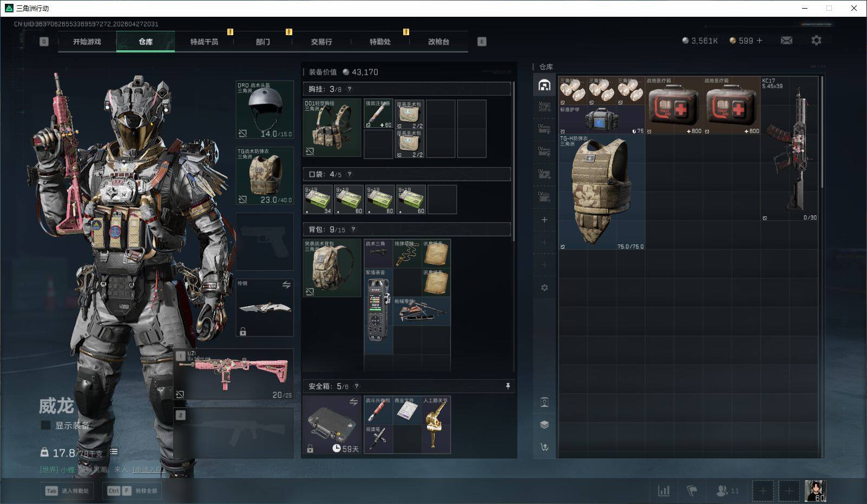Toggle the pin icon on 安全箱 header

(x=508, y=386)
